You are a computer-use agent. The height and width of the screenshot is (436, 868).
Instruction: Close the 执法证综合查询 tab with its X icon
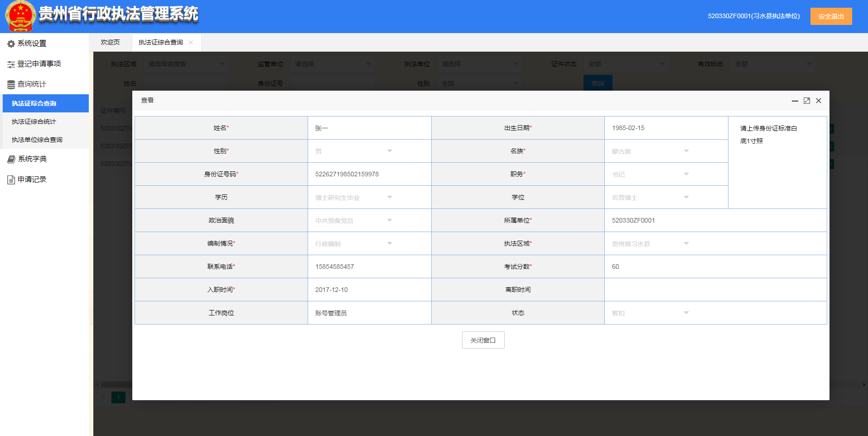tap(191, 43)
